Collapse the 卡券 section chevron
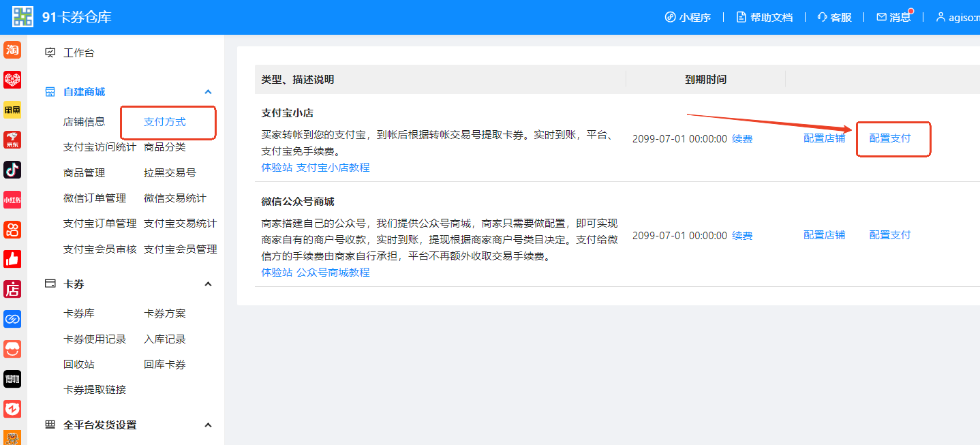The image size is (980, 445). pyautogui.click(x=209, y=284)
